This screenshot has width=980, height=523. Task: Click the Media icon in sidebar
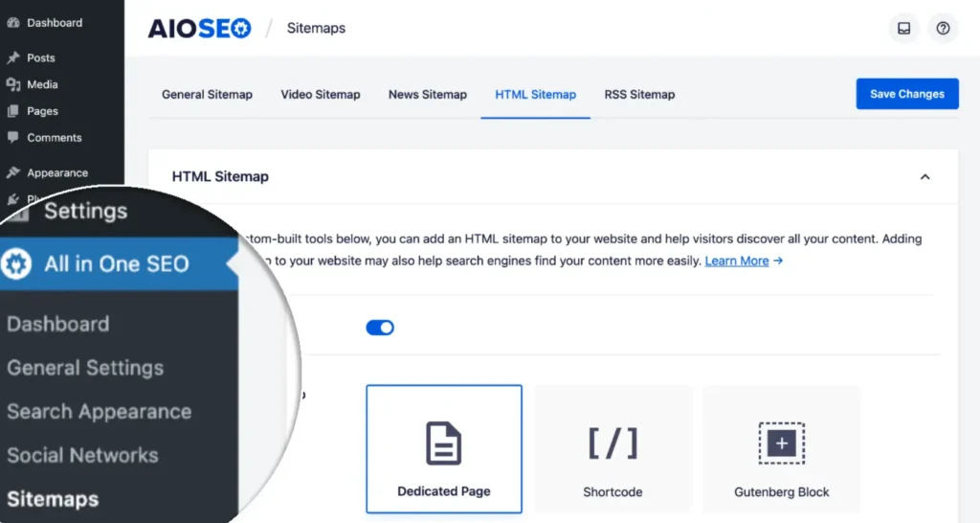click(x=12, y=84)
